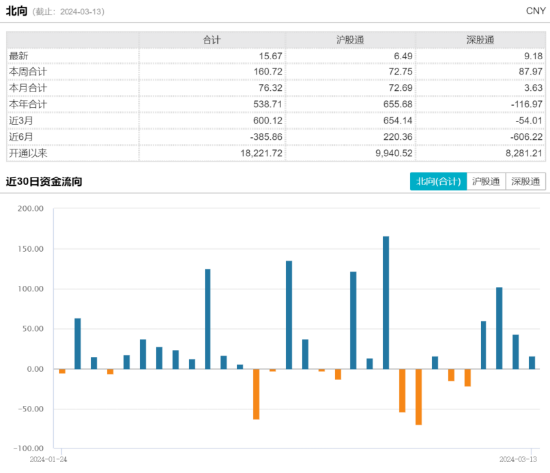The image size is (550, 473).
Task: Click the 160.72 weekly total cell
Action: tap(268, 72)
